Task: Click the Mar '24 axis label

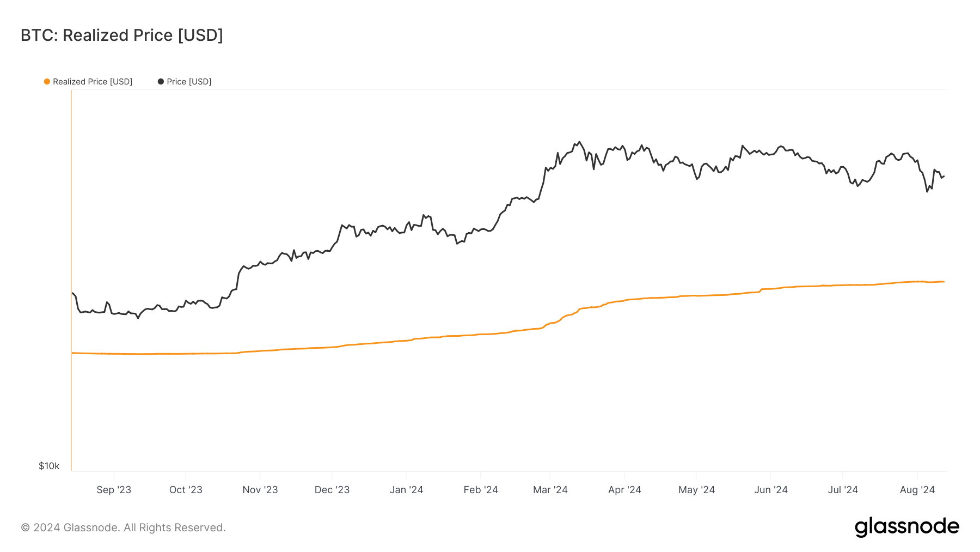Action: click(x=550, y=490)
